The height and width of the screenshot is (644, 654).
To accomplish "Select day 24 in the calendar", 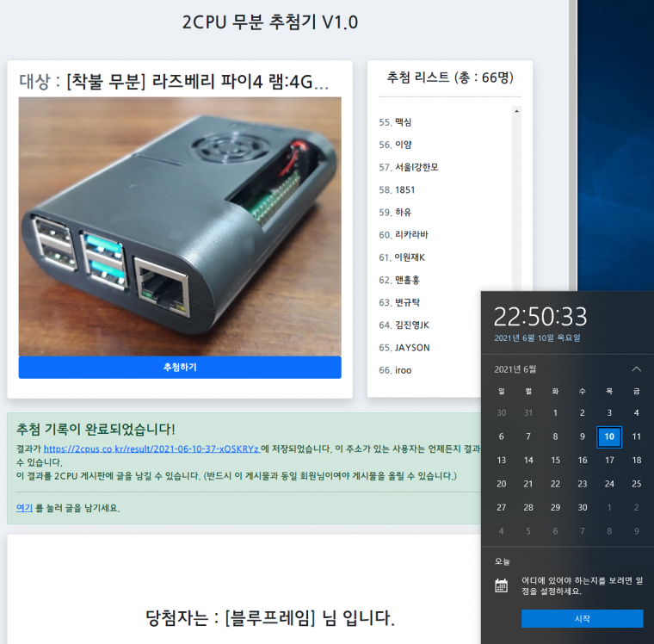I will pyautogui.click(x=609, y=484).
